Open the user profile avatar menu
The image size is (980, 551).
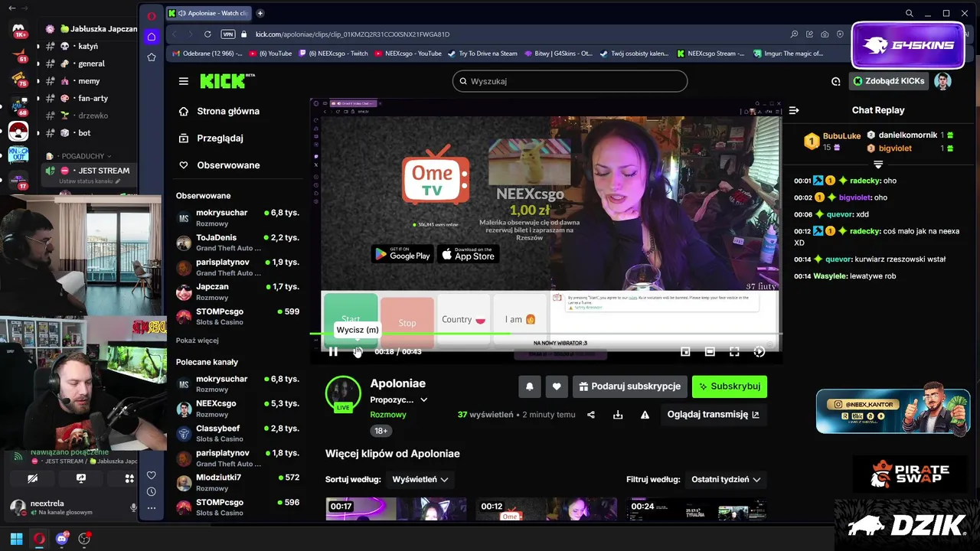click(943, 81)
